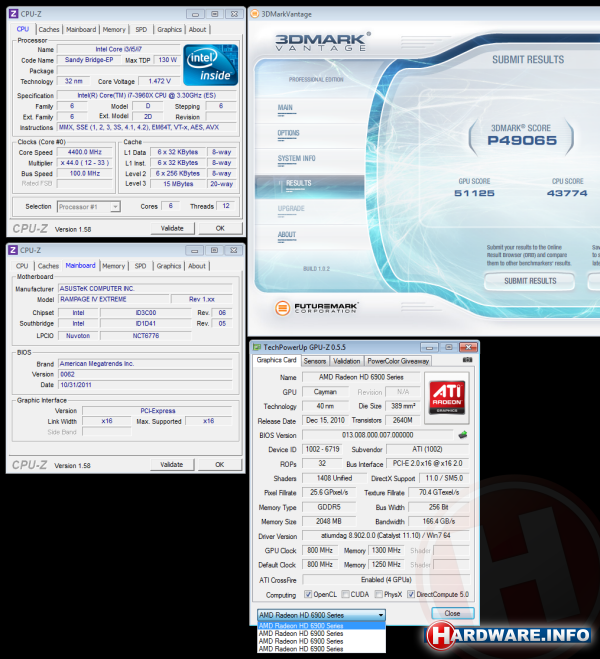Toggle the CUDA checkbox in GPU-Z
The image size is (600, 659).
(345, 594)
